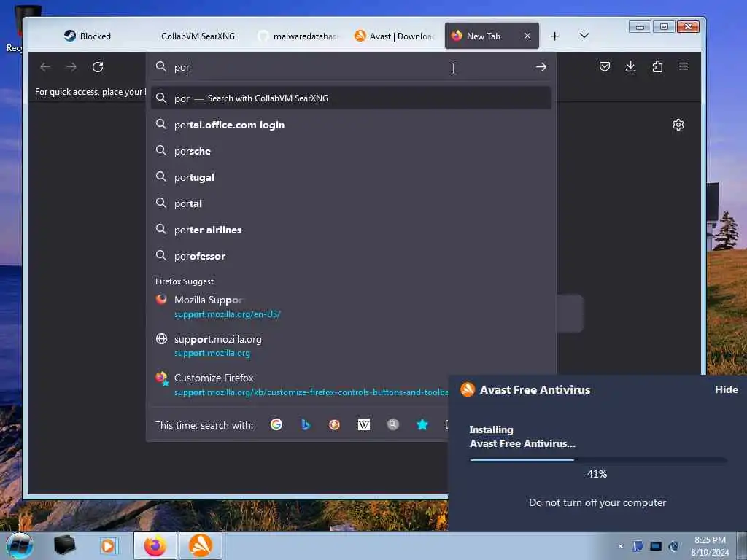Search this time with DuckDuckGo icon
Viewport: 747px width, 560px height.
[x=334, y=424]
